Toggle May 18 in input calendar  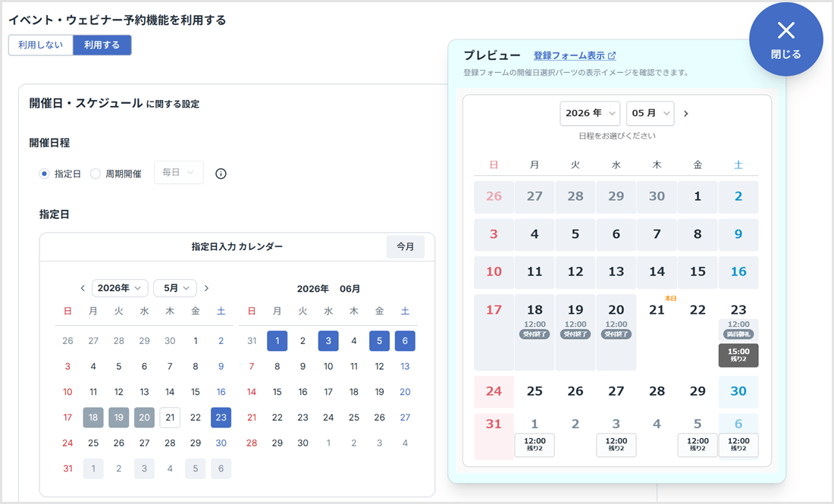click(93, 418)
